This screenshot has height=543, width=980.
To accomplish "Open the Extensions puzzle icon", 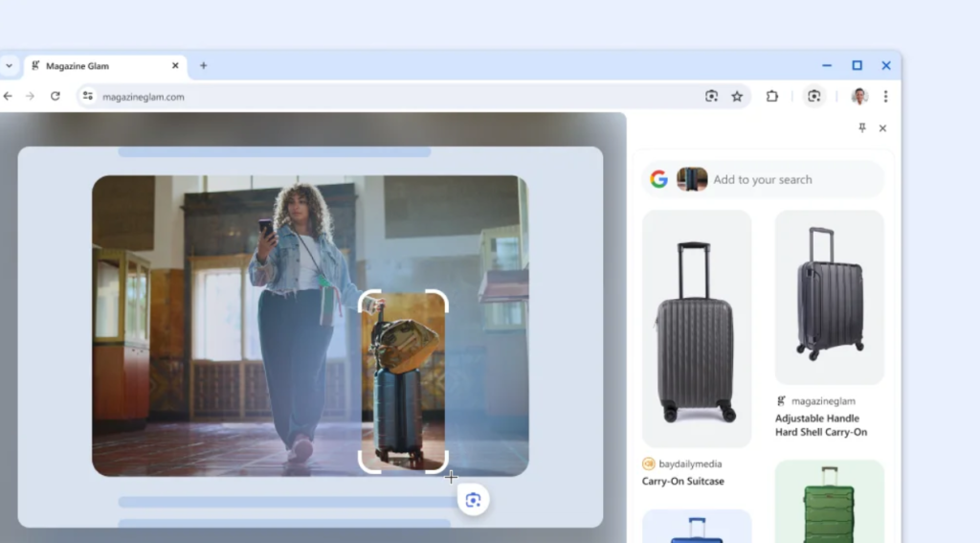I will (x=772, y=97).
